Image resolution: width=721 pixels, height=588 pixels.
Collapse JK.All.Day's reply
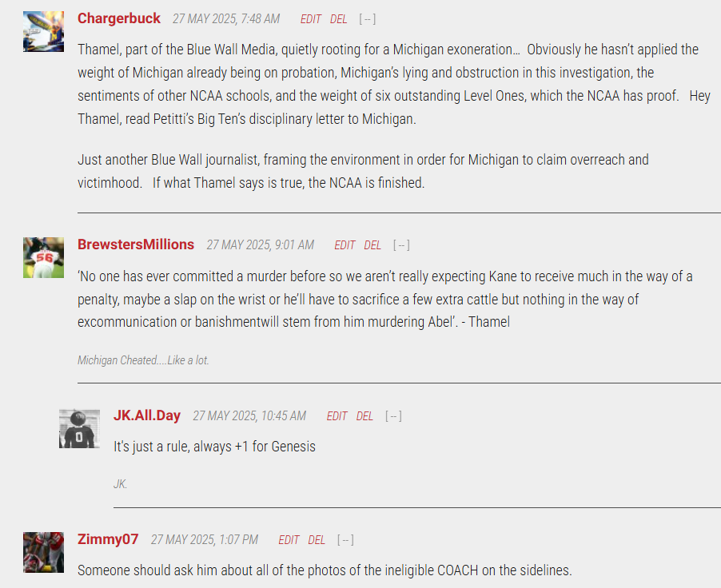393,416
